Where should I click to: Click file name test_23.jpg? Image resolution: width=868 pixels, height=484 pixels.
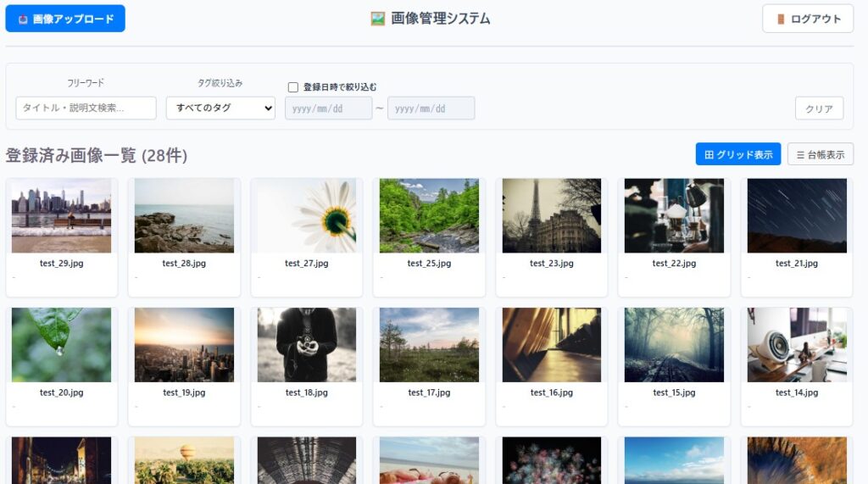click(552, 263)
